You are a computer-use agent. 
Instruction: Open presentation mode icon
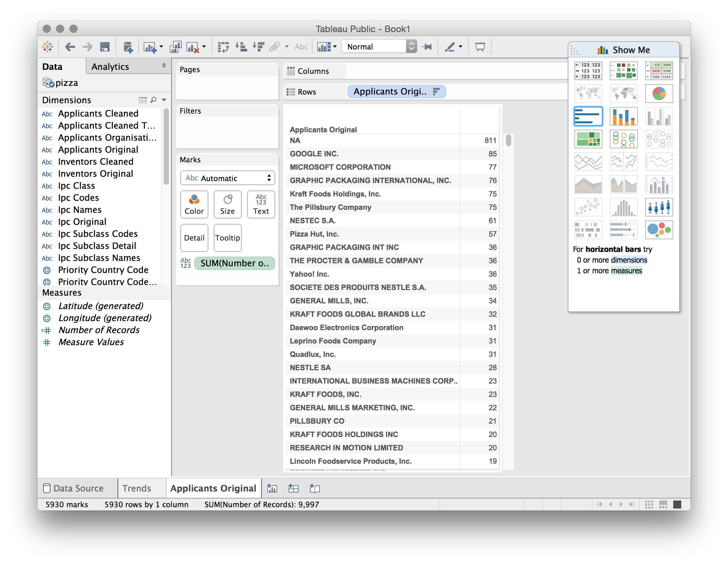click(480, 47)
